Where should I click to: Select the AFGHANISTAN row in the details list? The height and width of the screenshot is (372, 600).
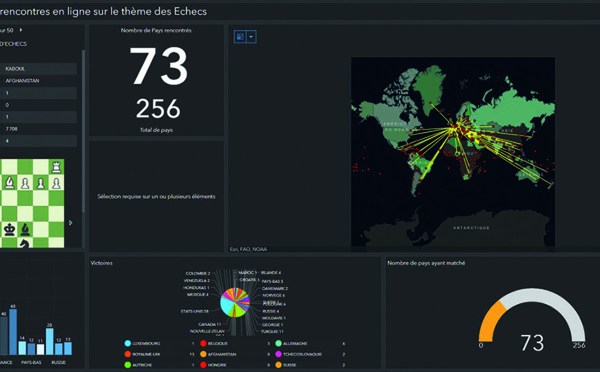point(38,81)
